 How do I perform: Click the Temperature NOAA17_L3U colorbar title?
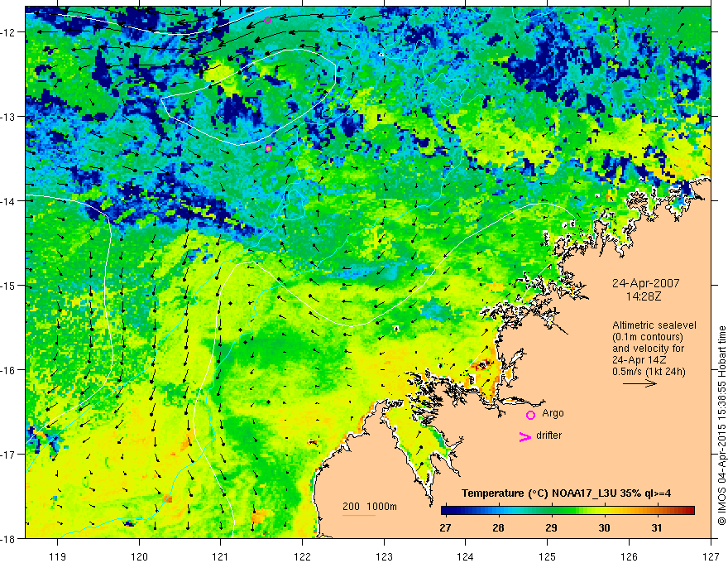tap(566, 493)
